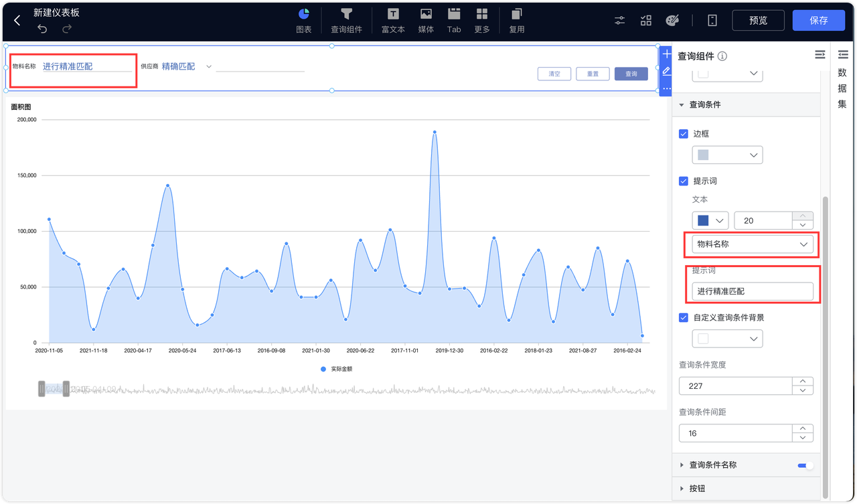Screen dimensions: 857x504
Task: Redo the last undone action
Action: click(67, 29)
